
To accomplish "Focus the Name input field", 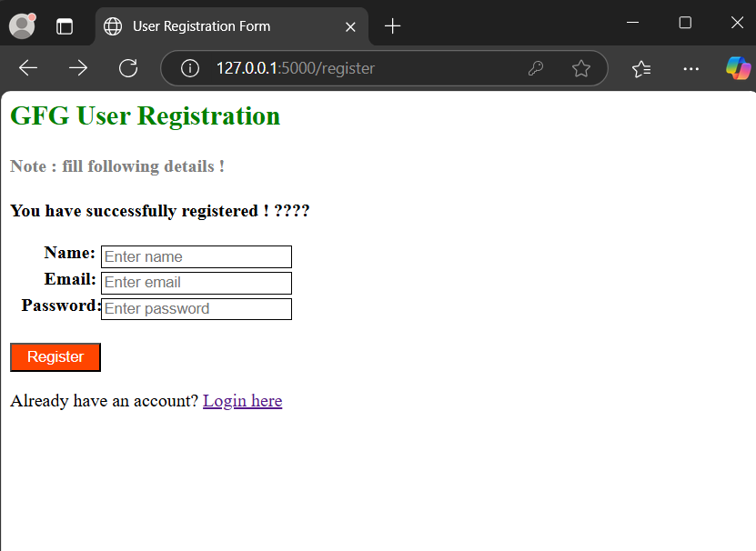I will (197, 256).
